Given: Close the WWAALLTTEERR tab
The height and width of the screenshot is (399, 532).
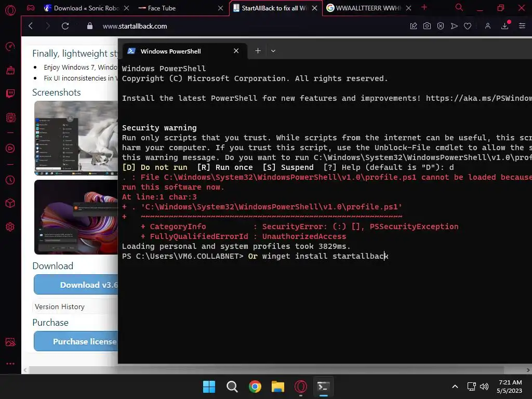Looking at the screenshot, I should (x=408, y=8).
